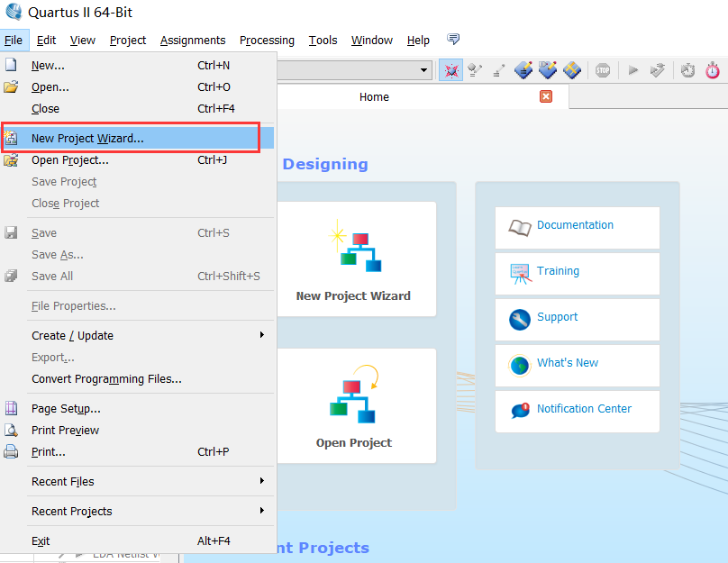Image resolution: width=728 pixels, height=563 pixels.
Task: Open the Pin Planner chip icon
Action: [548, 70]
